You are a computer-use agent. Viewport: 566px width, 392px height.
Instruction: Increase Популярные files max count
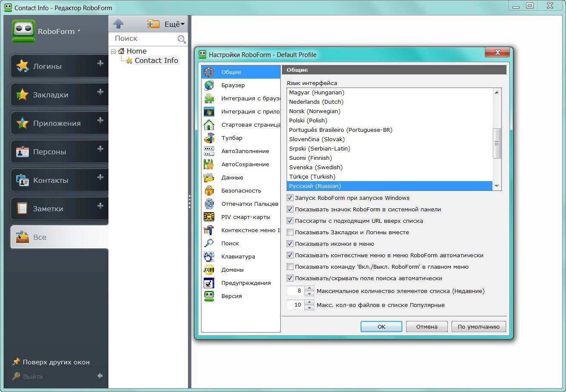click(x=309, y=302)
